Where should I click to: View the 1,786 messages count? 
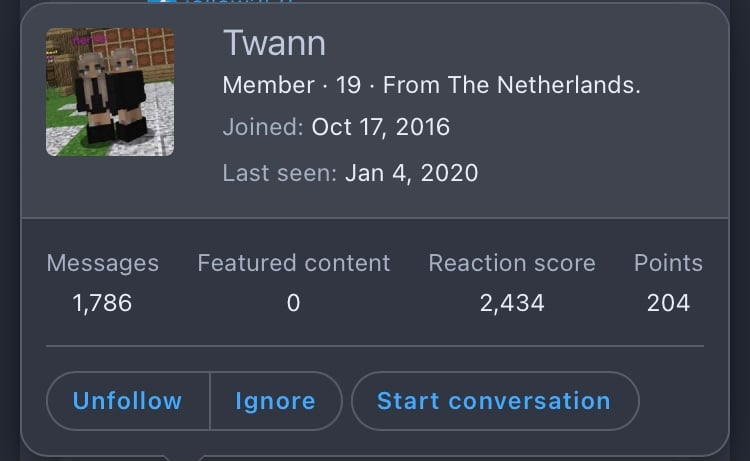pyautogui.click(x=102, y=303)
